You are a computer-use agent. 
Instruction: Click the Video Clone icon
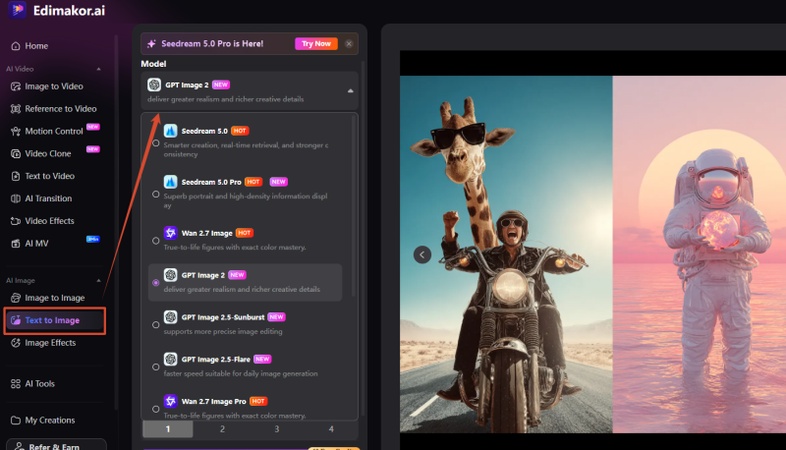(16, 153)
